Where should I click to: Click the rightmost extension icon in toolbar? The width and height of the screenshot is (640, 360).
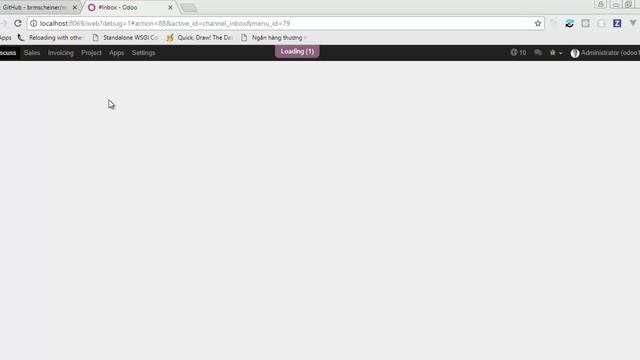point(633,23)
